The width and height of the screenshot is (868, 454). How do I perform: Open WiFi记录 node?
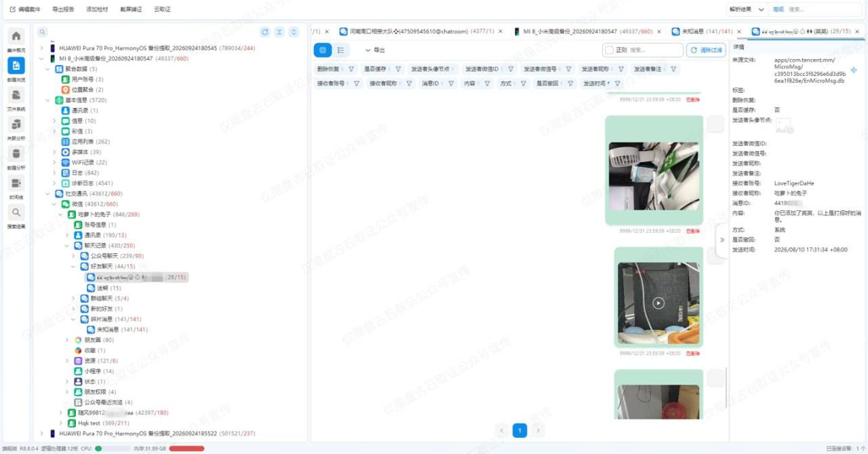(x=84, y=162)
